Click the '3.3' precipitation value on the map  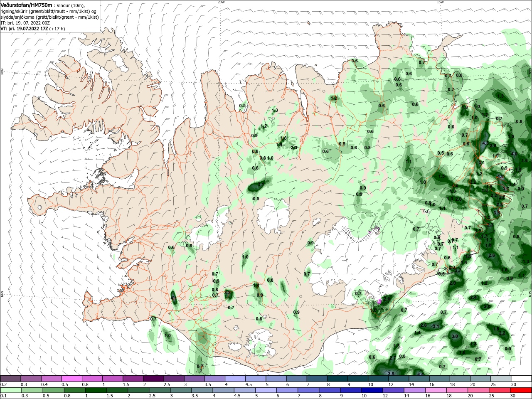227,293
